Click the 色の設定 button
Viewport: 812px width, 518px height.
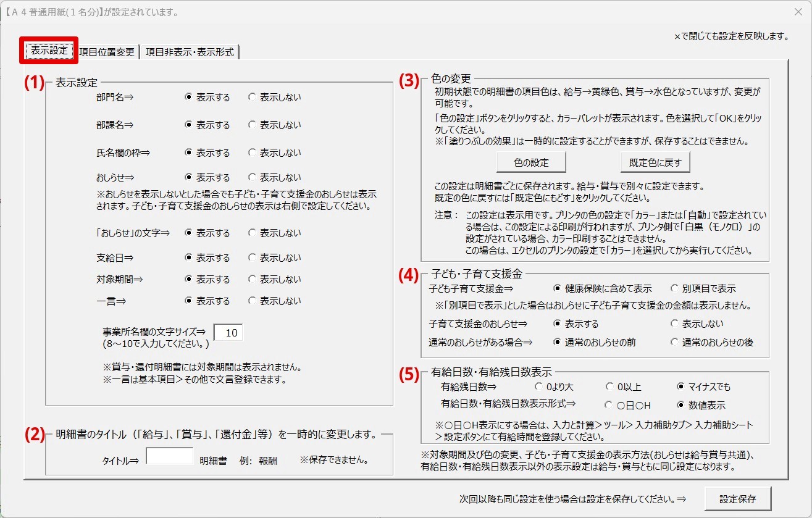[x=531, y=162]
